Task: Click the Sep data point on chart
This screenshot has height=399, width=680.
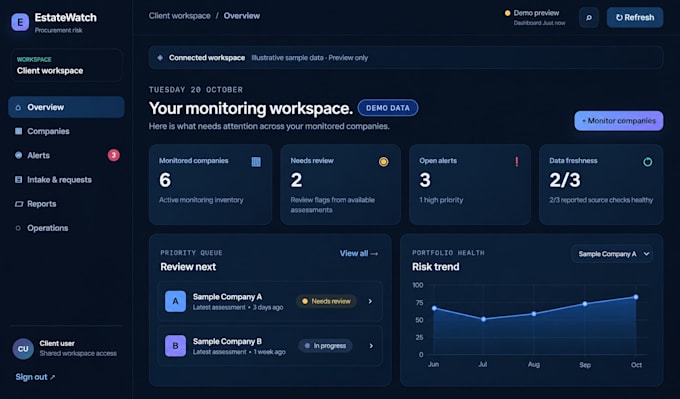Action: (585, 304)
